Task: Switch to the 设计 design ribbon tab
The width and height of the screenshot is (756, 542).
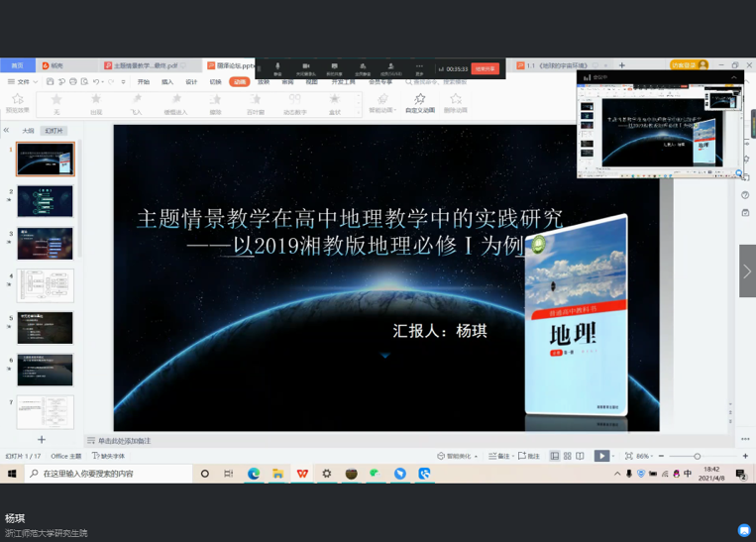Action: [191, 82]
